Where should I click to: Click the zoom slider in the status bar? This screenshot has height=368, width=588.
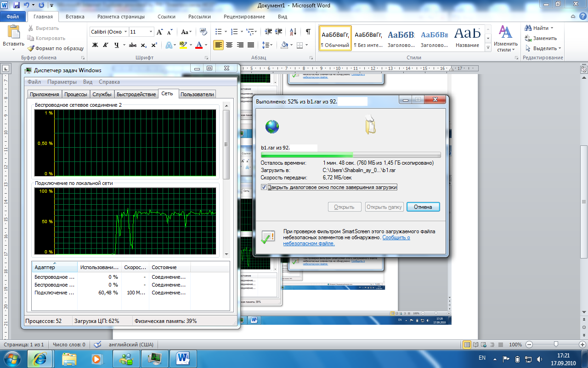[x=556, y=345]
